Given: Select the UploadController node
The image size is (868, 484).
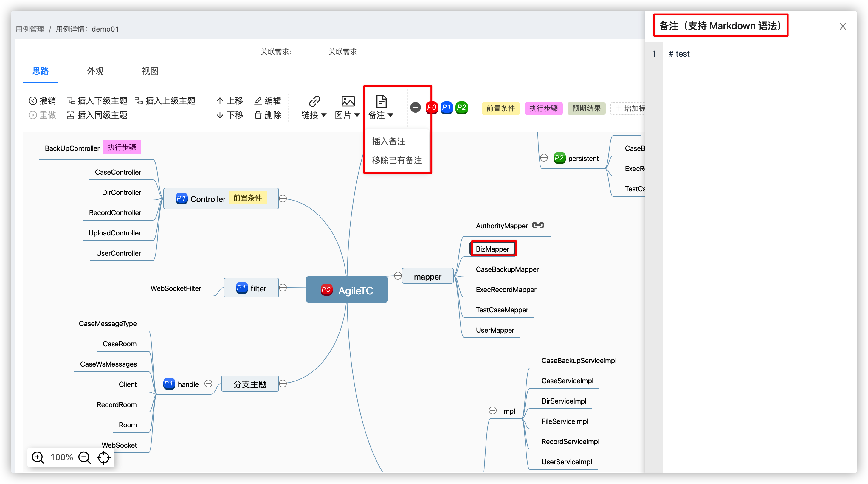Looking at the screenshot, I should (114, 233).
